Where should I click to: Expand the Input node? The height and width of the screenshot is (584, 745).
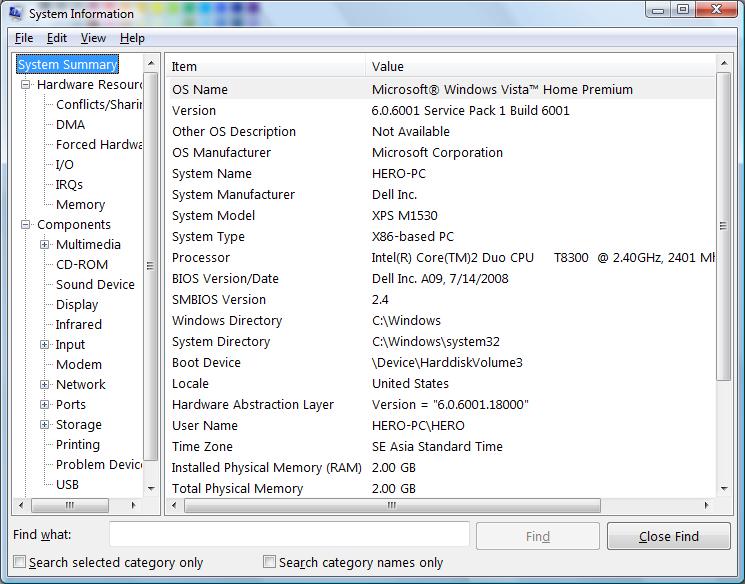point(45,345)
